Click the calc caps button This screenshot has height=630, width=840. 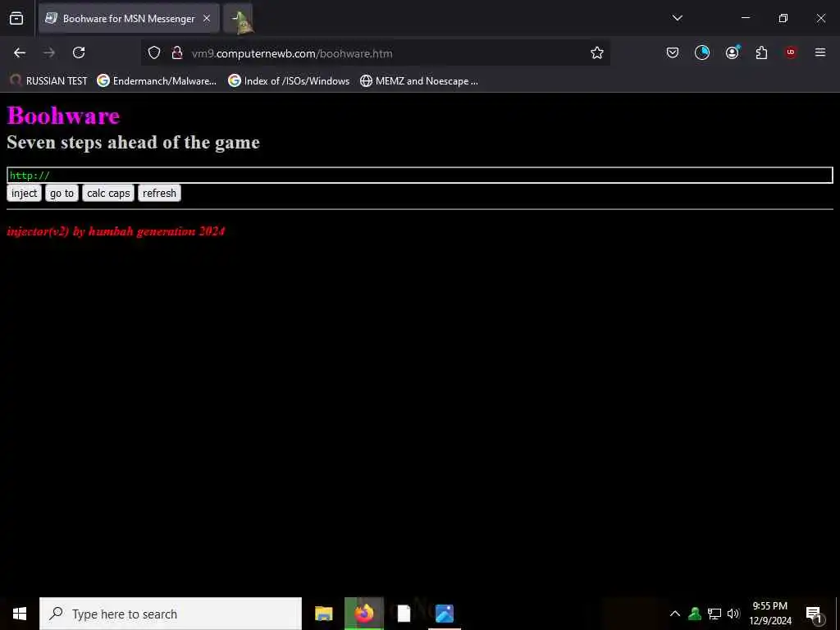(x=108, y=194)
